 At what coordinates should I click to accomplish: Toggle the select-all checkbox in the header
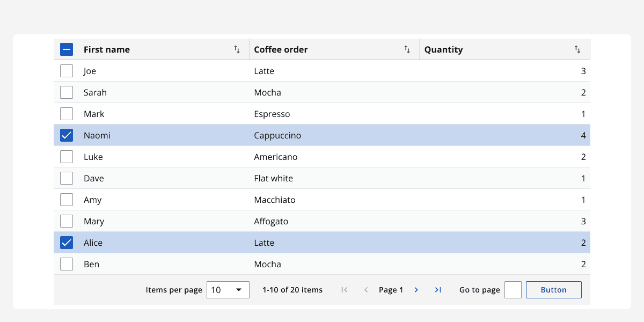pyautogui.click(x=66, y=49)
